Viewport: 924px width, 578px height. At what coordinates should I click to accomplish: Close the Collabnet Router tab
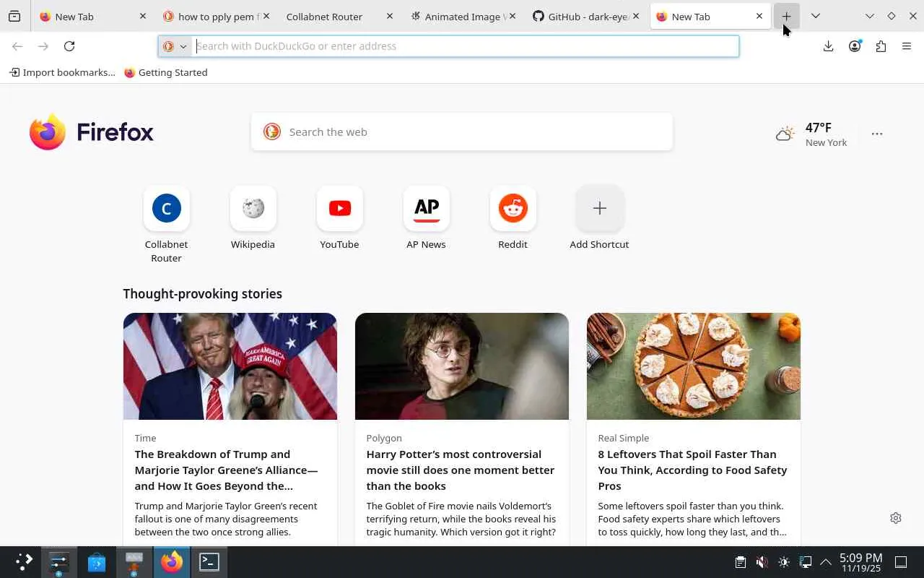click(x=390, y=16)
